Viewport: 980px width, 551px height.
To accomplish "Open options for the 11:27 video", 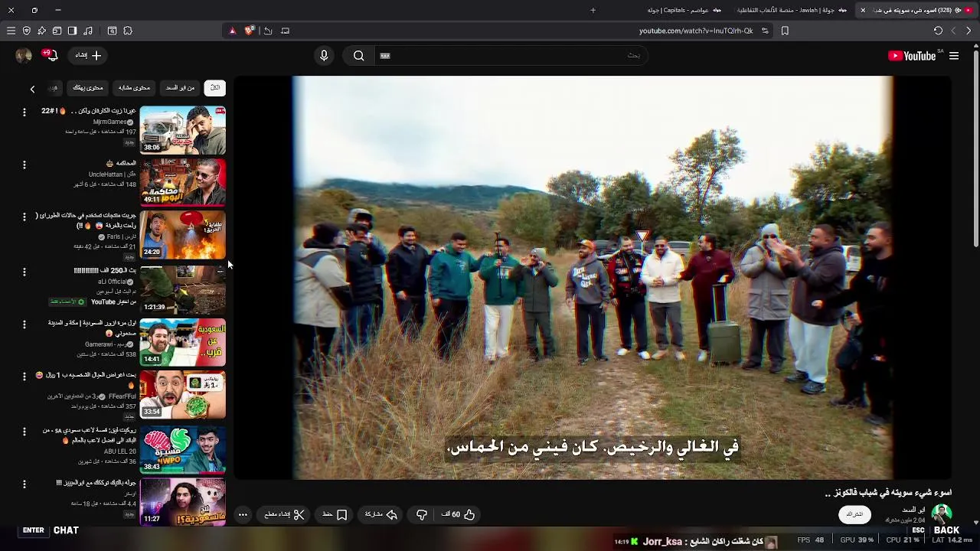I will click(24, 484).
